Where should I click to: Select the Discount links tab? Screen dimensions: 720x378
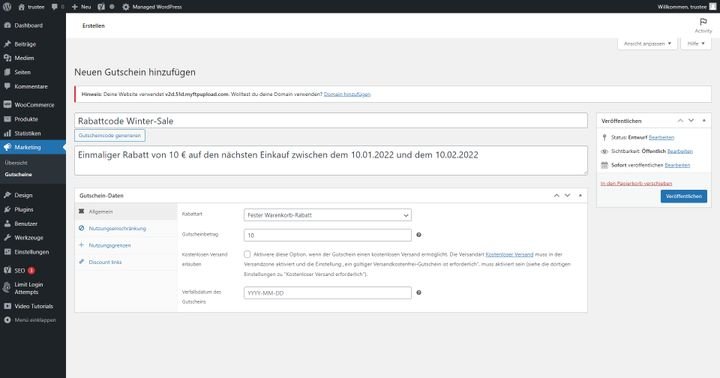126,262
